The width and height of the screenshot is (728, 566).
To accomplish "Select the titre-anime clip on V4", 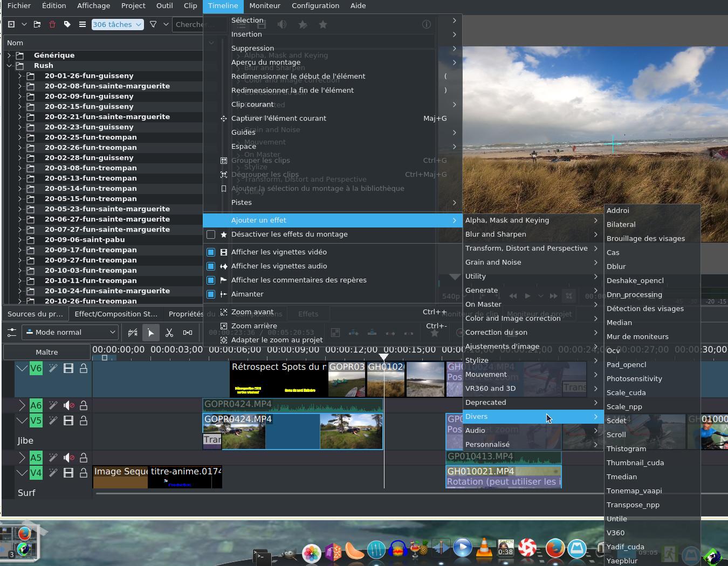I will 185,477.
